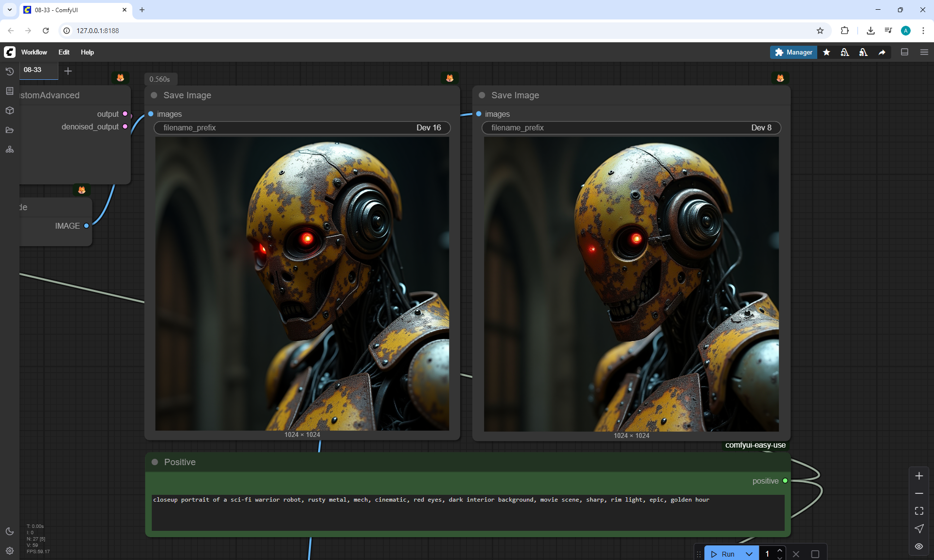Fit view using the frame icon
The image size is (934, 560).
pyautogui.click(x=919, y=511)
